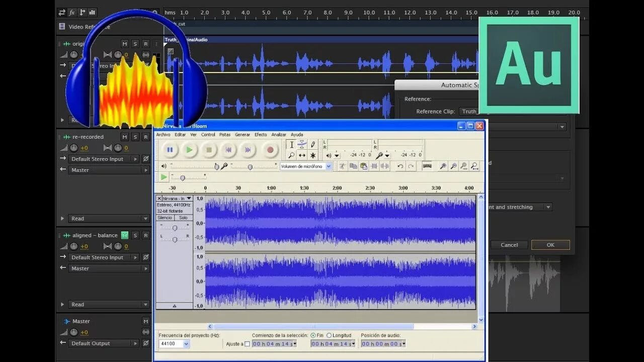This screenshot has height=362, width=644.
Task: Click the Cut scissors icon in Audacity
Action: (342, 166)
